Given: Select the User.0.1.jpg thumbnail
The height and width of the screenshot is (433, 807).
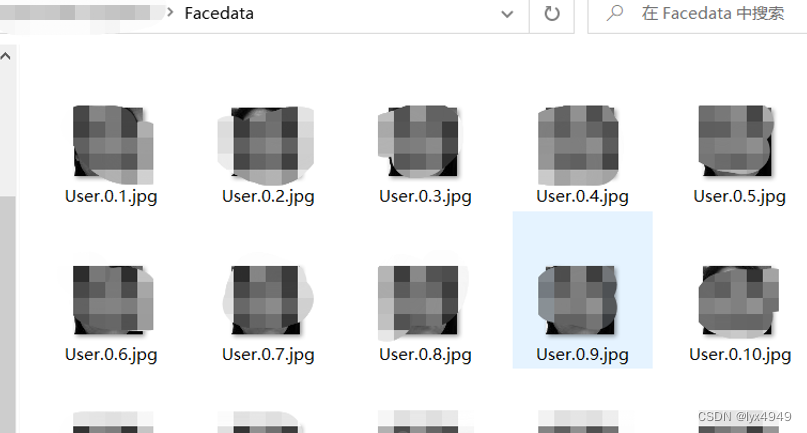Looking at the screenshot, I should (113, 144).
